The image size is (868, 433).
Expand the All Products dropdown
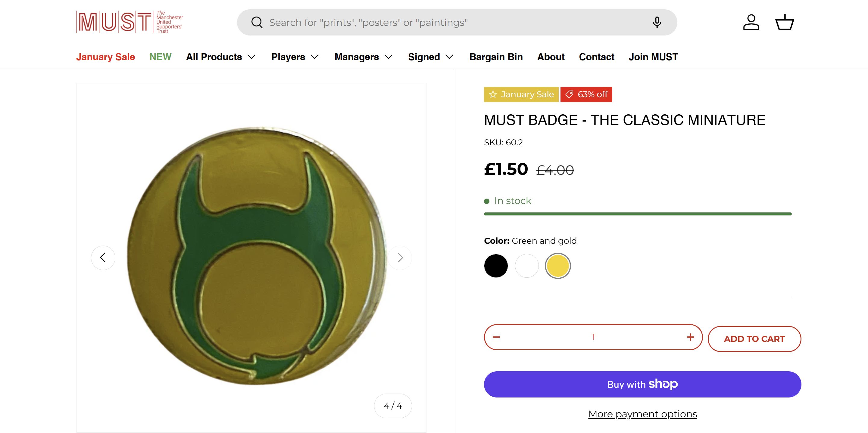point(221,57)
